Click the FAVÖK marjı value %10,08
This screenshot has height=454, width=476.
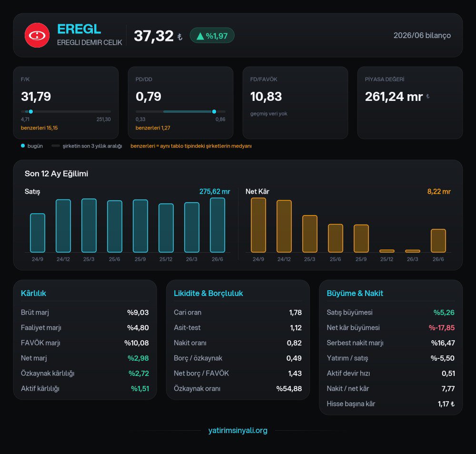[136, 343]
